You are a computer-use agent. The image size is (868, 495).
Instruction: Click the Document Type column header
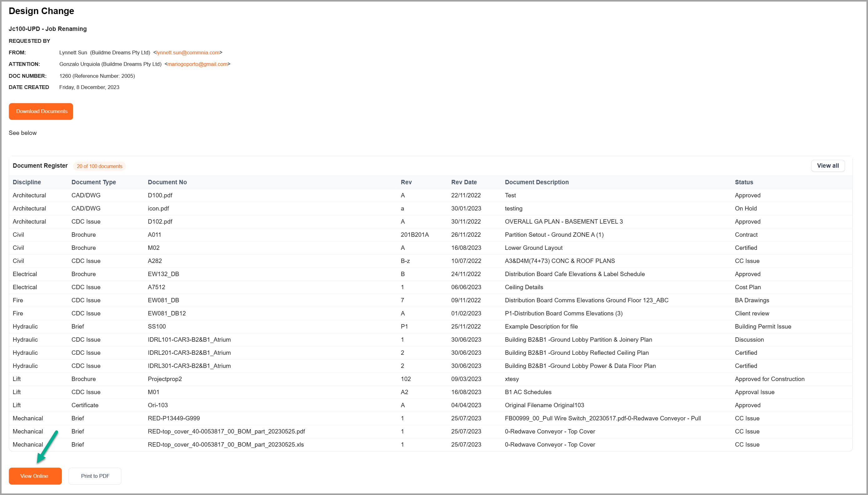coord(93,182)
